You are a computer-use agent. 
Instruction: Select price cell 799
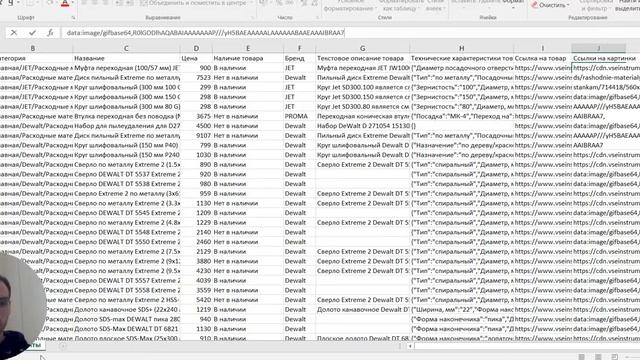[x=196, y=145]
